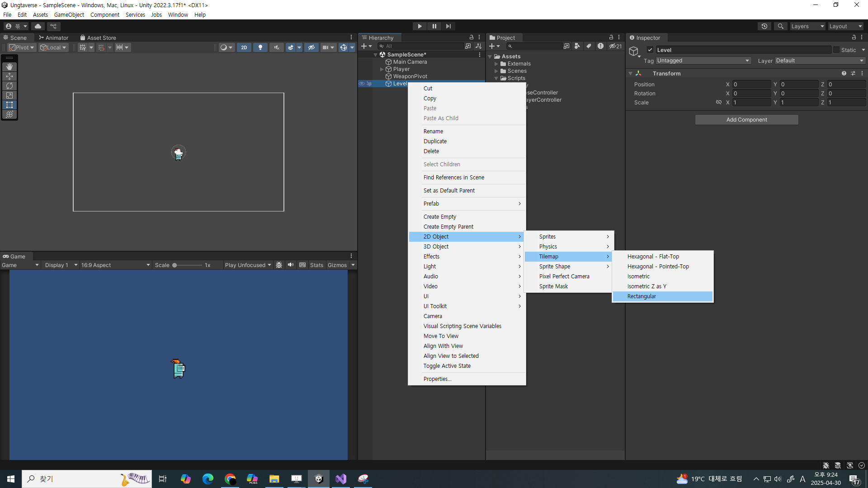Open 16:9 Aspect dropdown
This screenshot has height=488, width=868.
[115, 265]
